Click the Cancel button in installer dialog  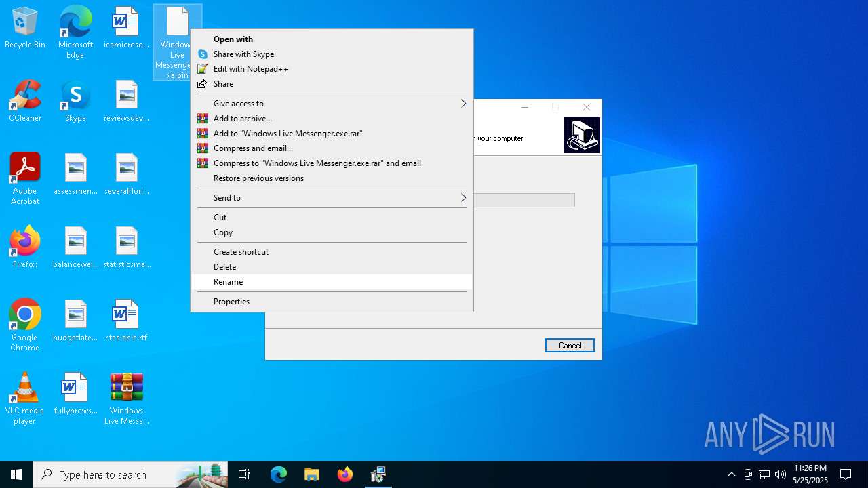tap(570, 346)
